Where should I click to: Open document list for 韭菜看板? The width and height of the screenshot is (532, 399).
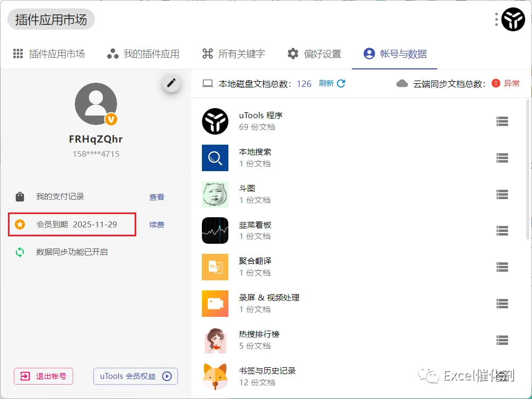pyautogui.click(x=502, y=230)
